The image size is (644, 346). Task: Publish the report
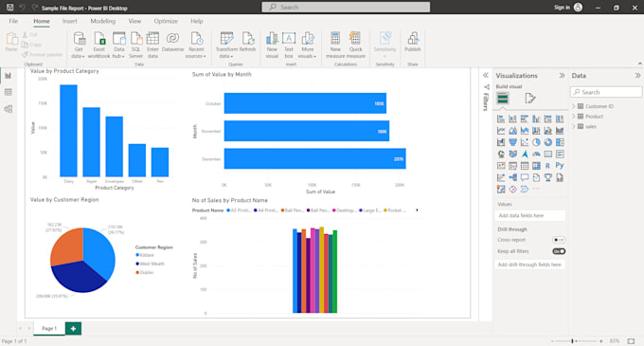pos(412,42)
